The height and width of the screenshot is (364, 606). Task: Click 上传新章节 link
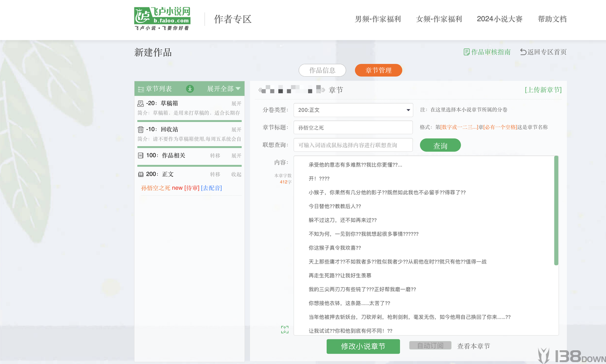point(543,90)
